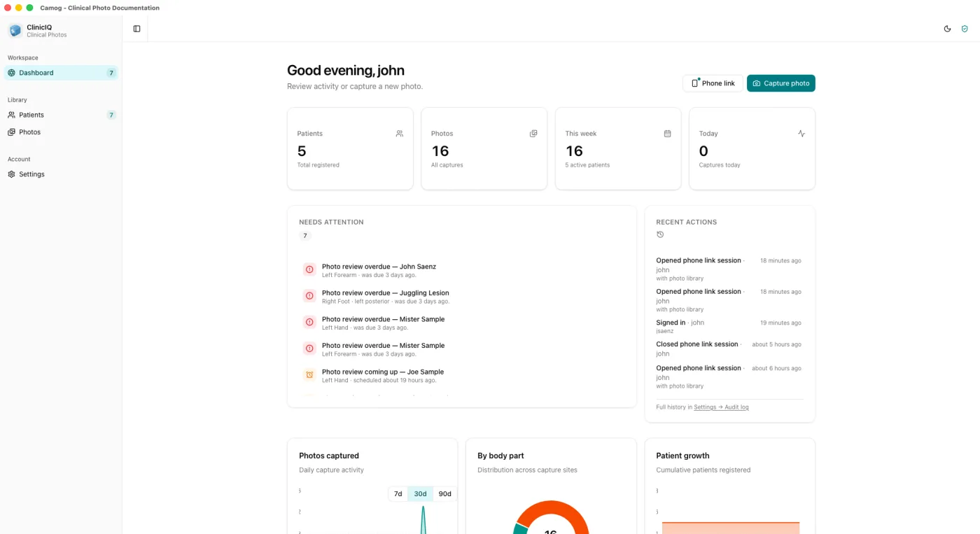
Task: Toggle the sidebar panel icon
Action: click(136, 29)
